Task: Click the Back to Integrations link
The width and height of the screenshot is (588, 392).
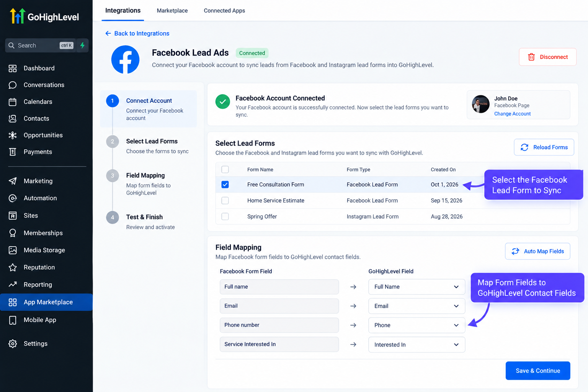Action: 137,33
